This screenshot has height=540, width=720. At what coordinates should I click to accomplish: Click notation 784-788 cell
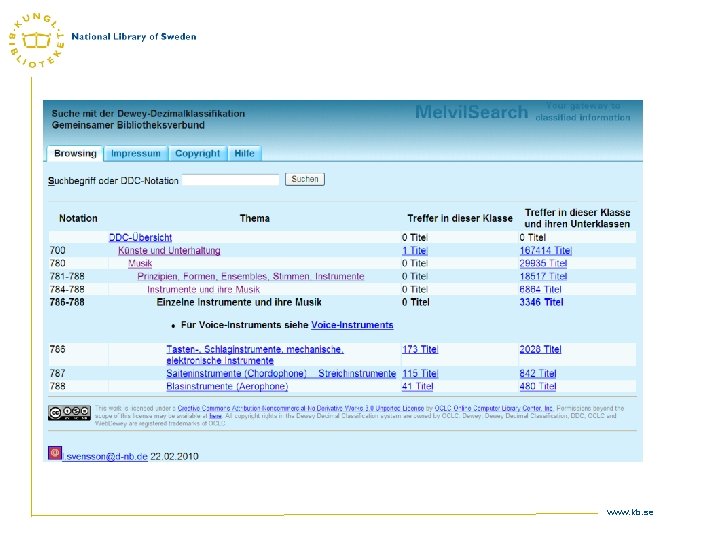click(67, 289)
